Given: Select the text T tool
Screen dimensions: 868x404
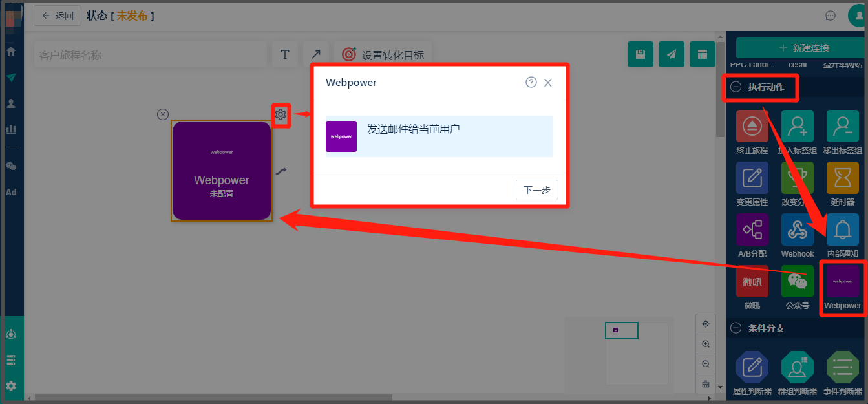Looking at the screenshot, I should click(284, 55).
